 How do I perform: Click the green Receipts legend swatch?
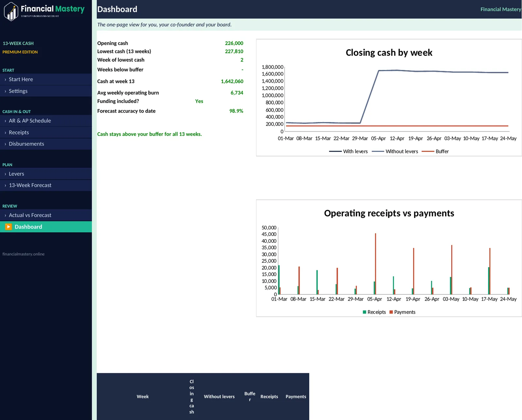pyautogui.click(x=364, y=312)
